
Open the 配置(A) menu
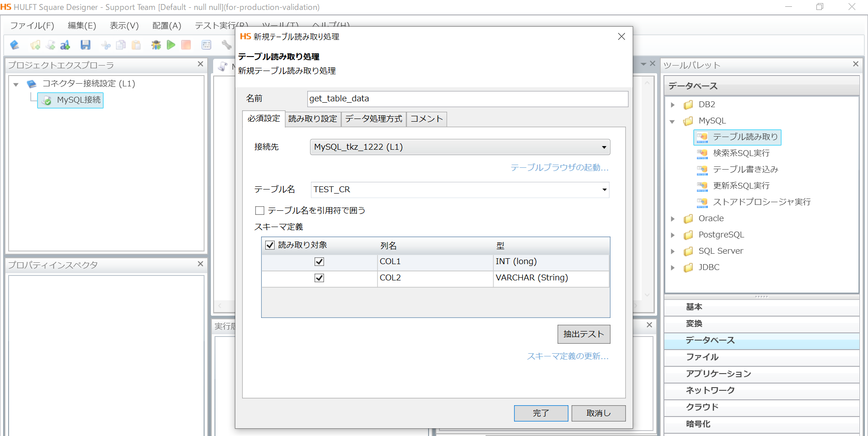click(167, 26)
